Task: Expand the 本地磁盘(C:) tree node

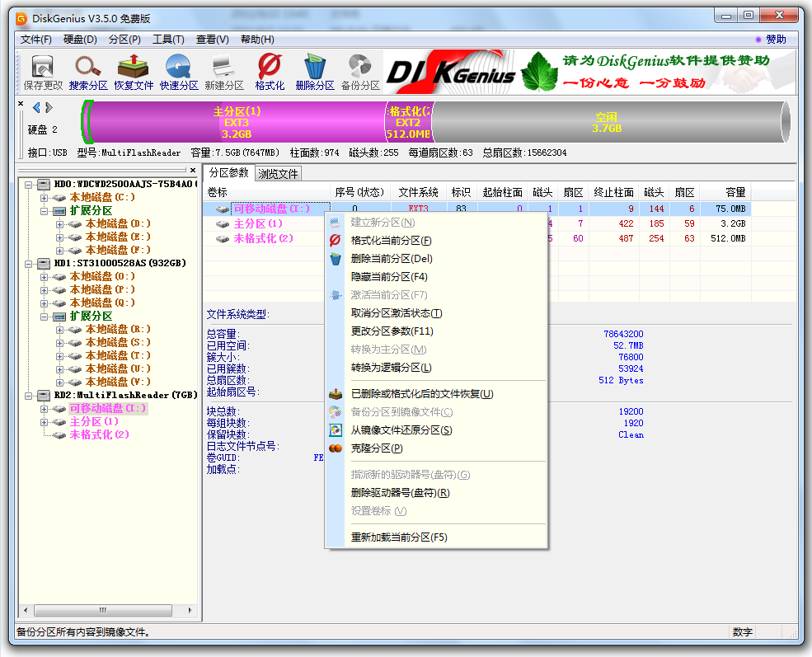Action: (x=44, y=198)
